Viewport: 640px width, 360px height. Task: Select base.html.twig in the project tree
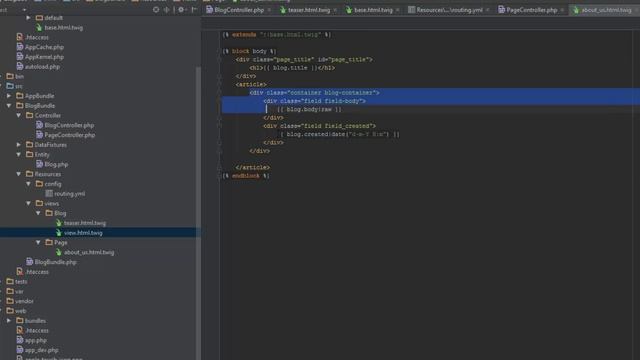[x=63, y=28]
